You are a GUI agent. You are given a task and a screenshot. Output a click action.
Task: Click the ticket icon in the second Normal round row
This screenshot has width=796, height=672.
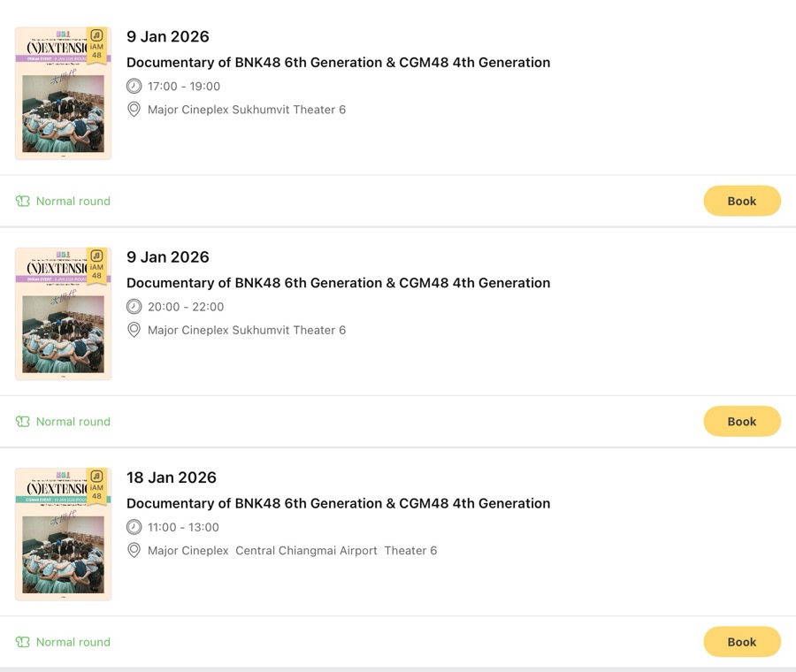tap(23, 422)
